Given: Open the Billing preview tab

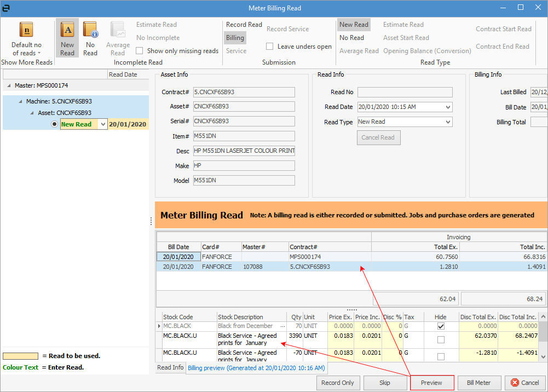Looking at the screenshot, I should (256, 368).
